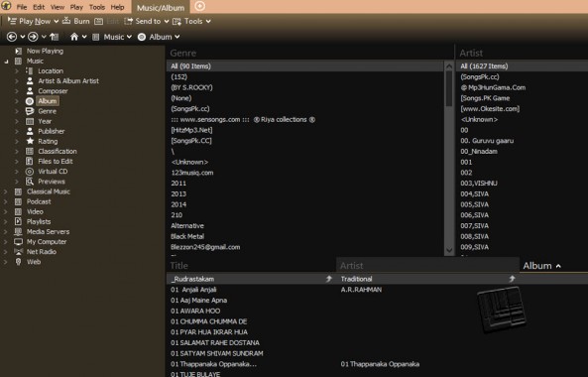Click the Web lightbulb icon
The height and width of the screenshot is (377, 588).
click(18, 262)
